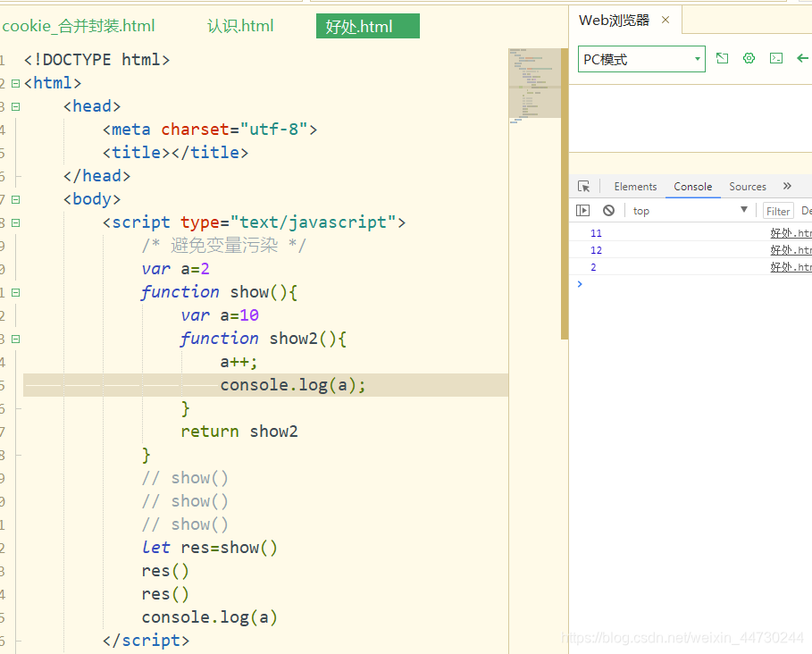Click the closing </script> tag line
This screenshot has width=812, height=654.
146,641
